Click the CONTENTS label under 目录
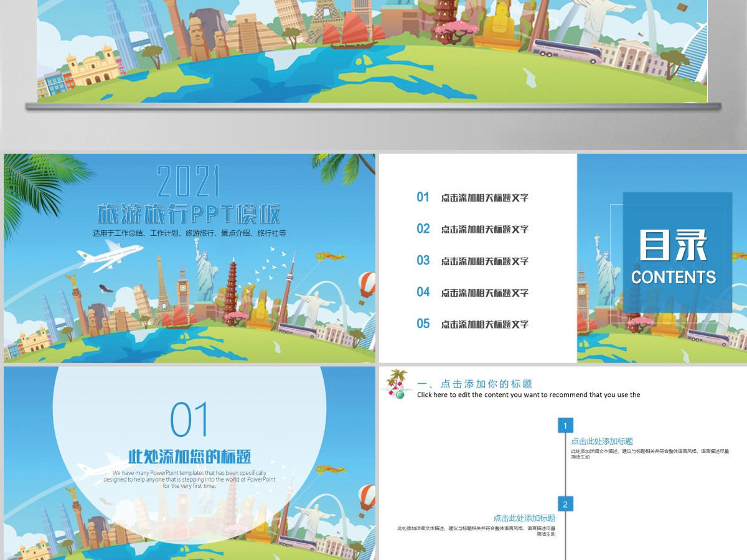The width and height of the screenshot is (747, 560). point(674,277)
